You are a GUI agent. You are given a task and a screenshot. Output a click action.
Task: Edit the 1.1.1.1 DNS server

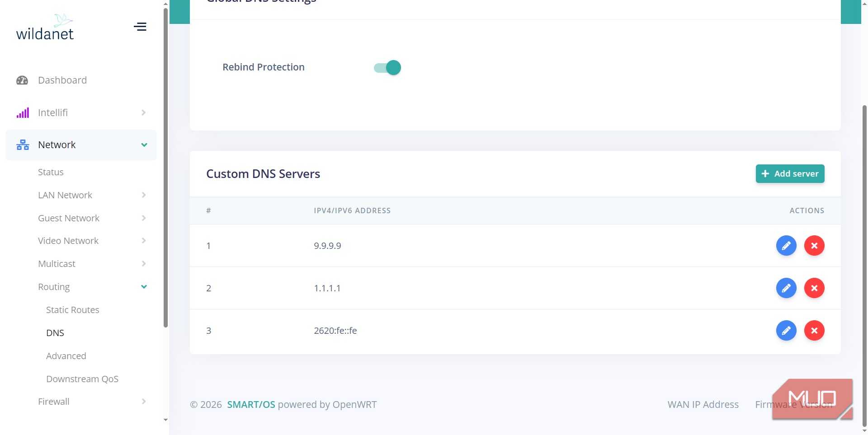786,288
